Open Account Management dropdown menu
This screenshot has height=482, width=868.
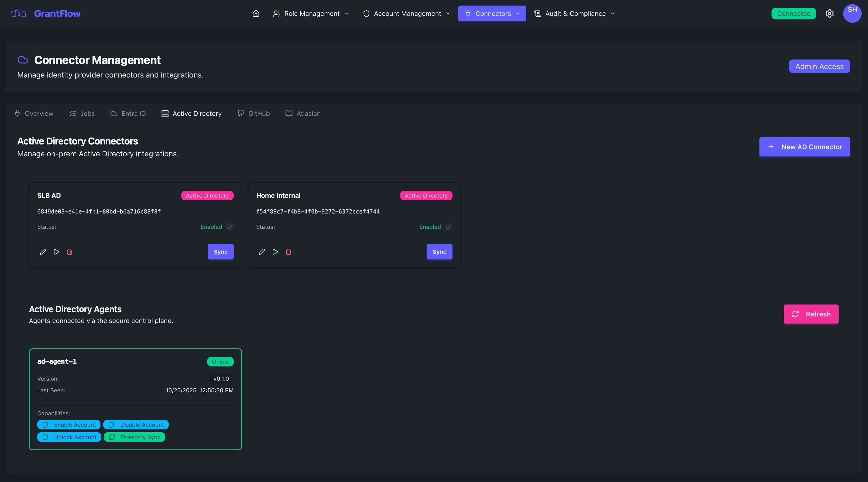click(406, 13)
